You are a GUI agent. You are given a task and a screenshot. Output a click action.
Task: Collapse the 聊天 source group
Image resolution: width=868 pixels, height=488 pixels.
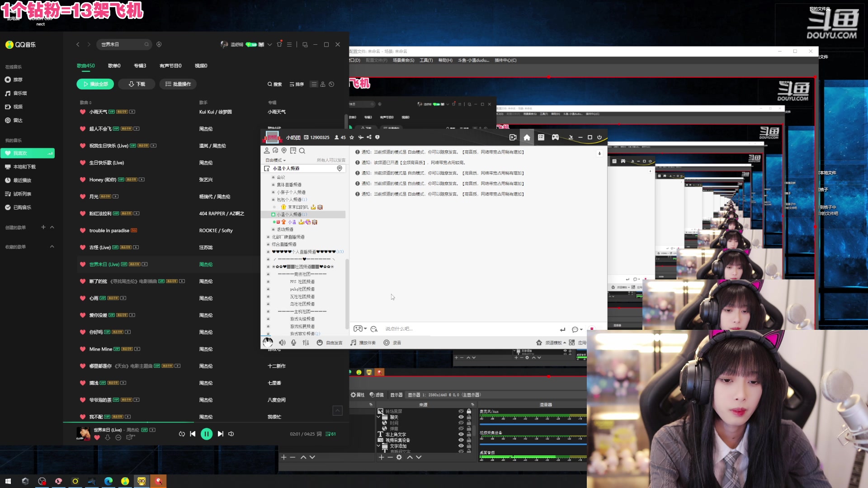tap(378, 417)
